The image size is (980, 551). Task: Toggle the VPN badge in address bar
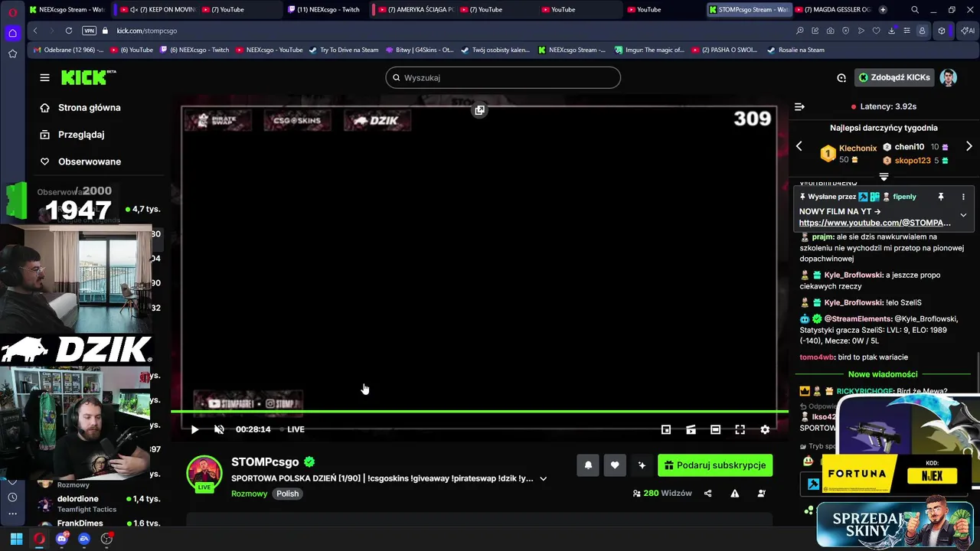[x=89, y=31]
